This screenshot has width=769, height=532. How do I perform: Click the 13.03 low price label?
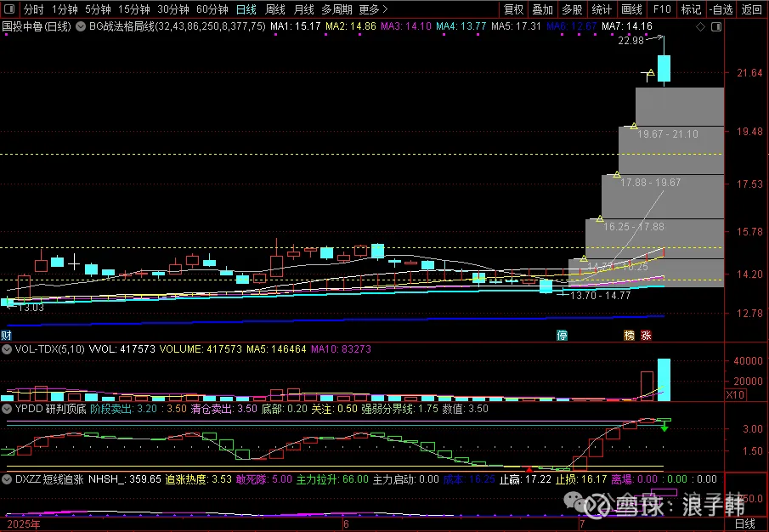pos(31,308)
